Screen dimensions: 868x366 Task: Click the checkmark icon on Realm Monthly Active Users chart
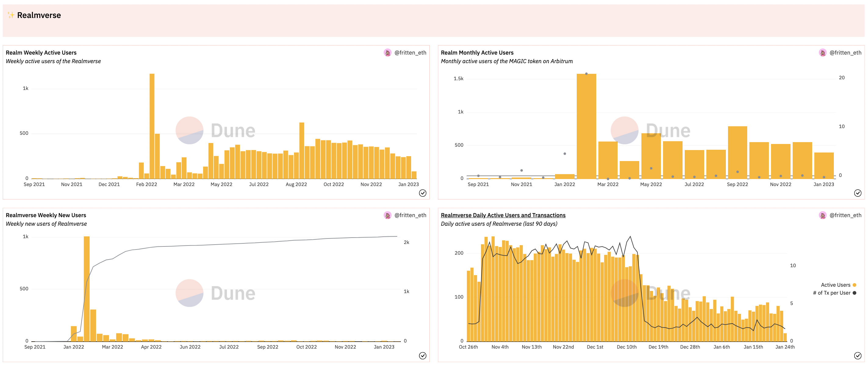click(x=858, y=193)
